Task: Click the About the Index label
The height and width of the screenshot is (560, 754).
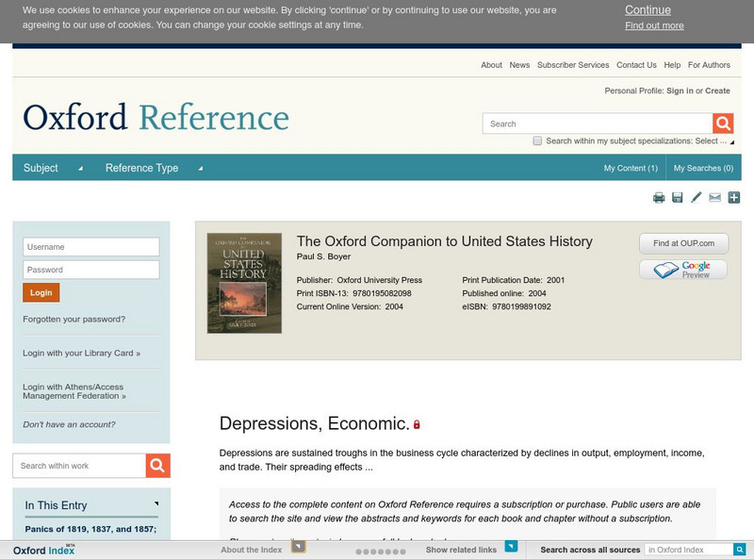Action: click(x=251, y=550)
